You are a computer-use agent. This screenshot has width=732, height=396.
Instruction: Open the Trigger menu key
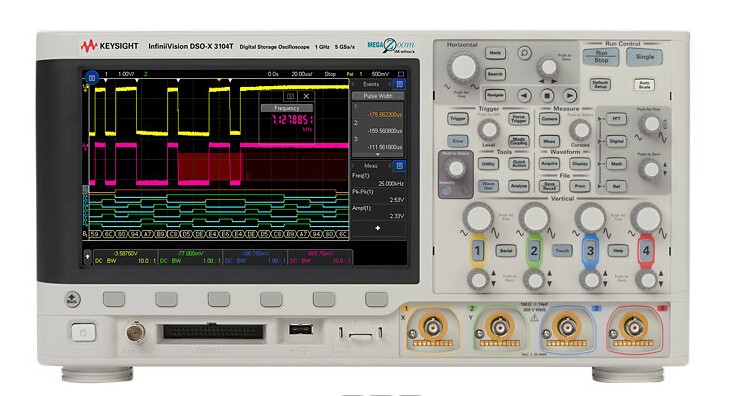coord(458,119)
